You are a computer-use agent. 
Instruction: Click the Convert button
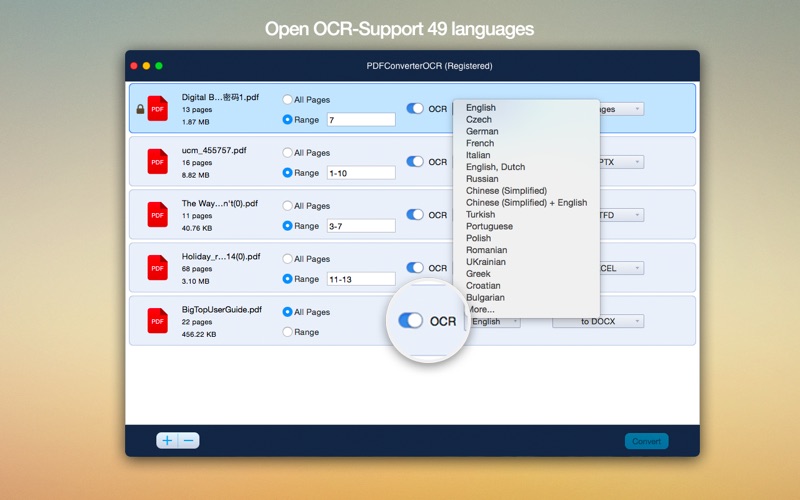tap(646, 441)
